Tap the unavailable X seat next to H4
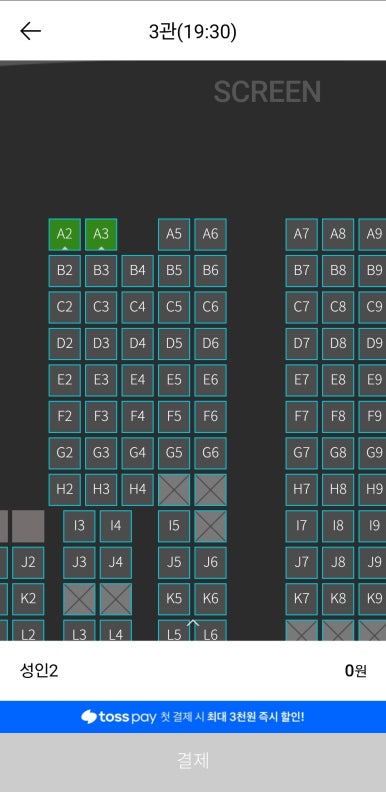 pyautogui.click(x=174, y=489)
